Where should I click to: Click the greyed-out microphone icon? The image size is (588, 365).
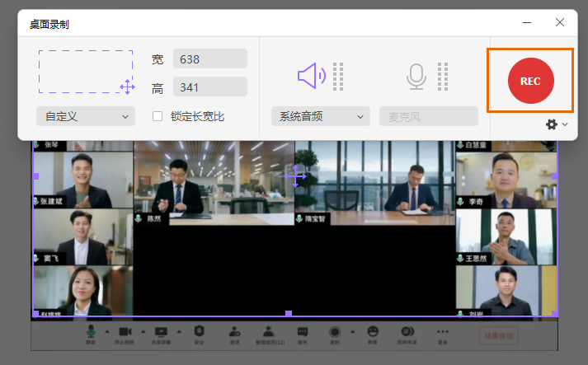pyautogui.click(x=416, y=77)
